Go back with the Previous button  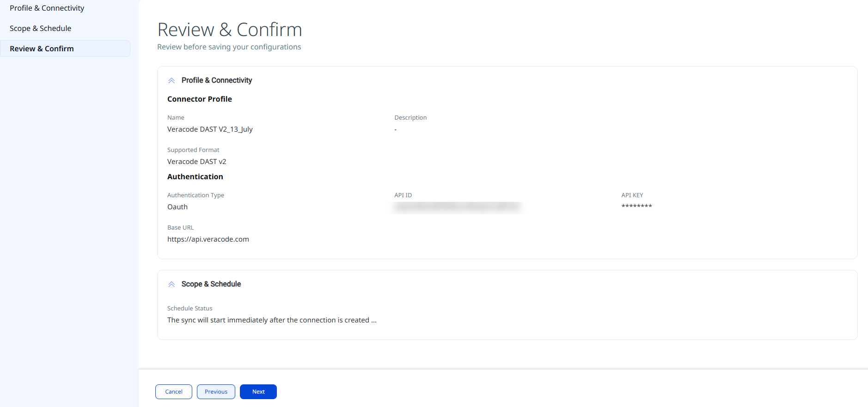coord(216,392)
